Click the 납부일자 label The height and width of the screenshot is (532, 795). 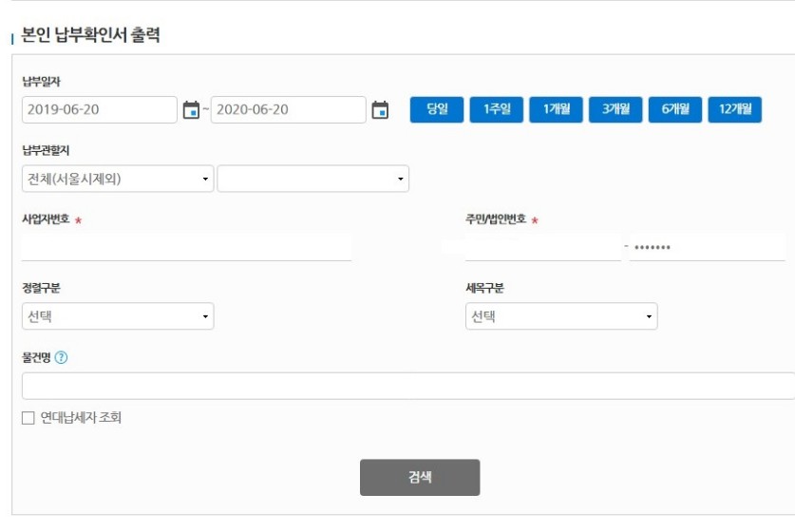41,82
